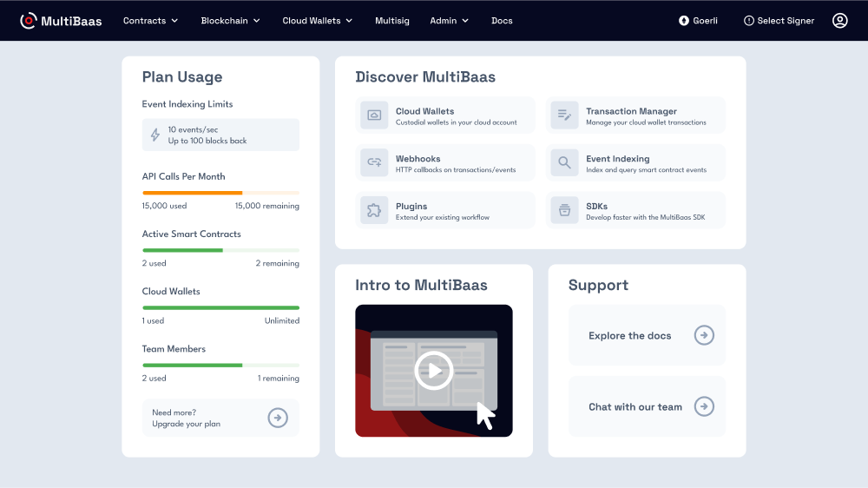868x488 pixels.
Task: Click Select Signer in the header
Action: point(779,20)
